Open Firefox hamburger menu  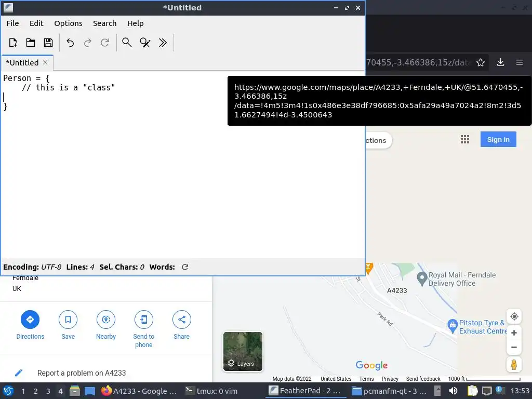pyautogui.click(x=520, y=62)
